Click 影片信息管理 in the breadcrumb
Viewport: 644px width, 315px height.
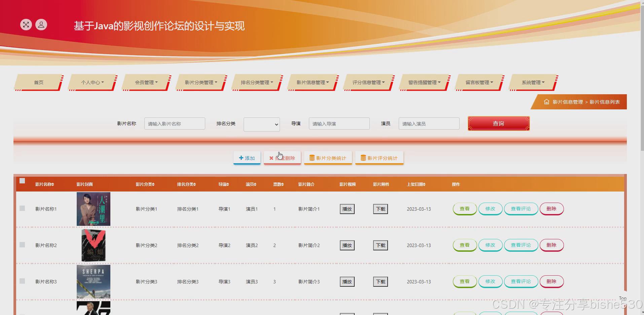pyautogui.click(x=568, y=102)
